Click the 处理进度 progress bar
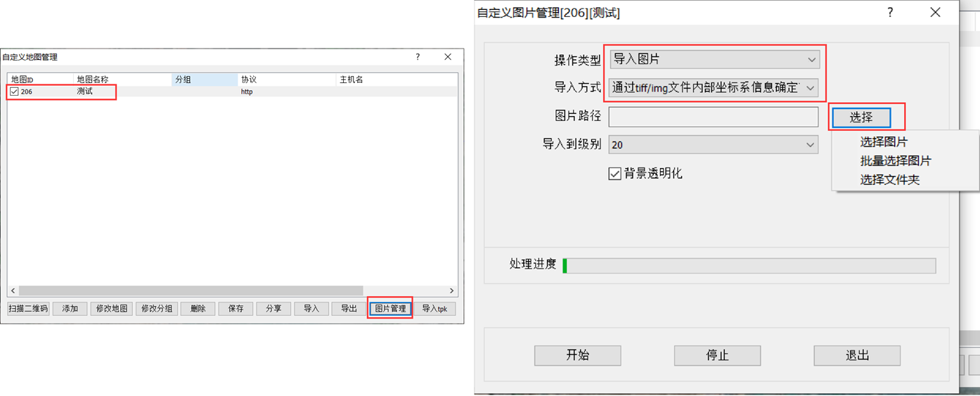This screenshot has width=980, height=396. tap(749, 265)
